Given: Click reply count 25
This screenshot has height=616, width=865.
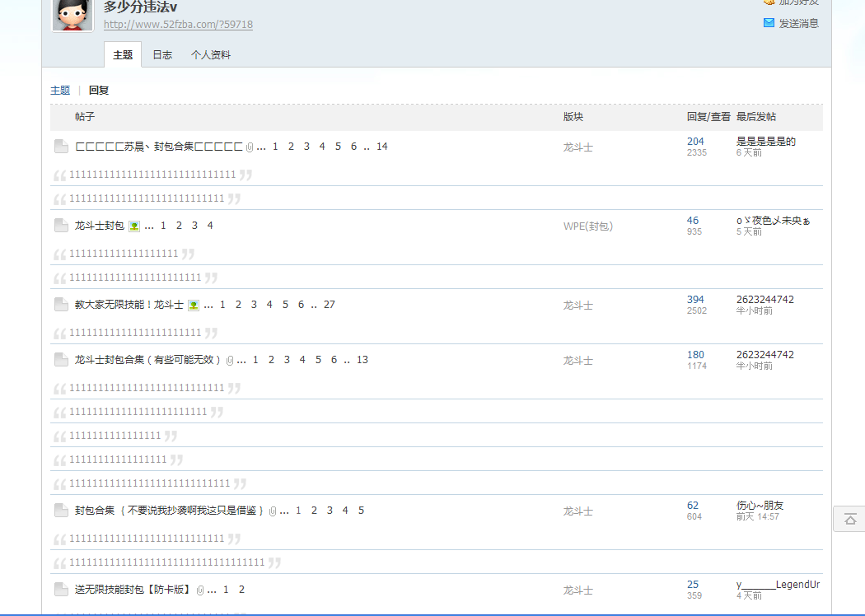Looking at the screenshot, I should pos(693,584).
